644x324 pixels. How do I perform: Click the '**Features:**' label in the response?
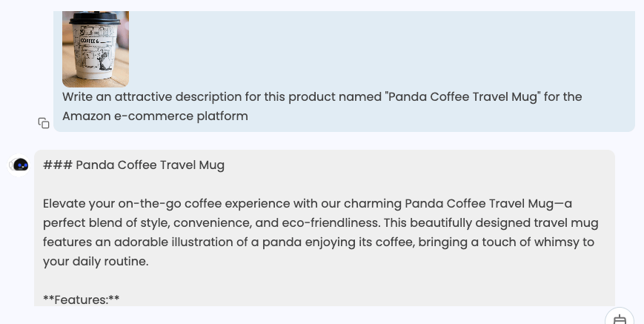[x=82, y=300]
